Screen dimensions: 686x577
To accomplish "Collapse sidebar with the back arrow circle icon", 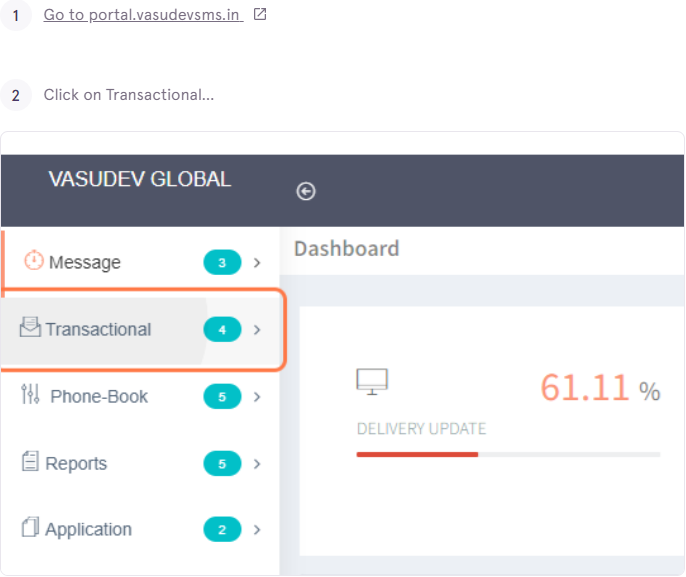I will coord(306,191).
